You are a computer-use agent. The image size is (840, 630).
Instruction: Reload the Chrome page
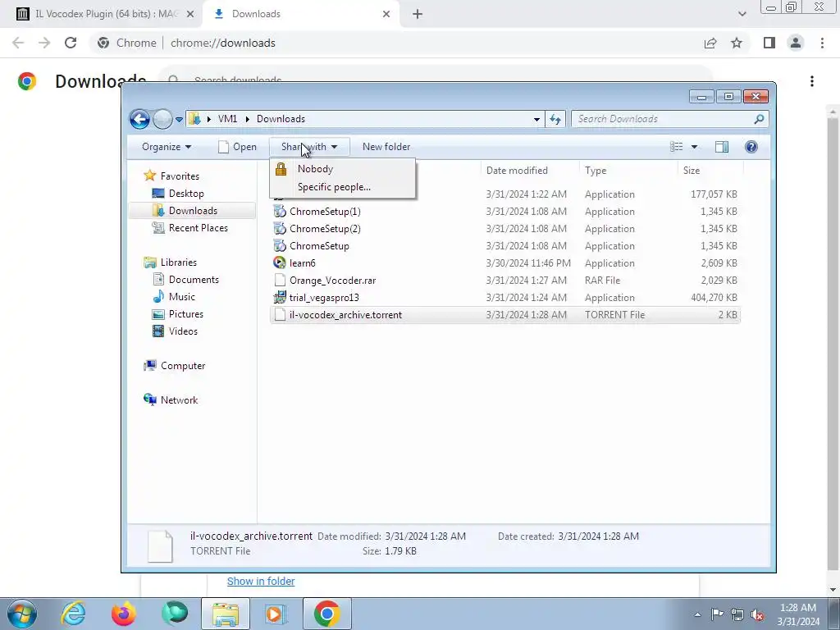click(71, 43)
